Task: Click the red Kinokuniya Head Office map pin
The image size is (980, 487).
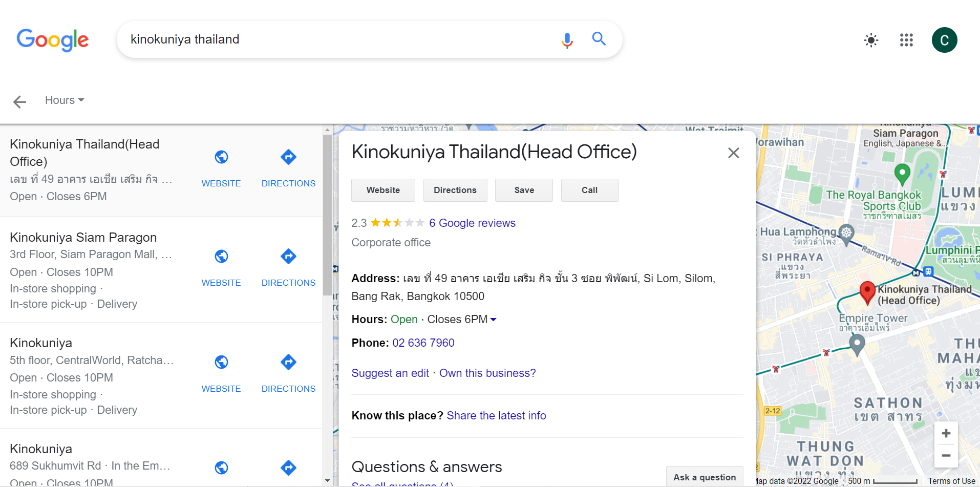Action: click(867, 292)
